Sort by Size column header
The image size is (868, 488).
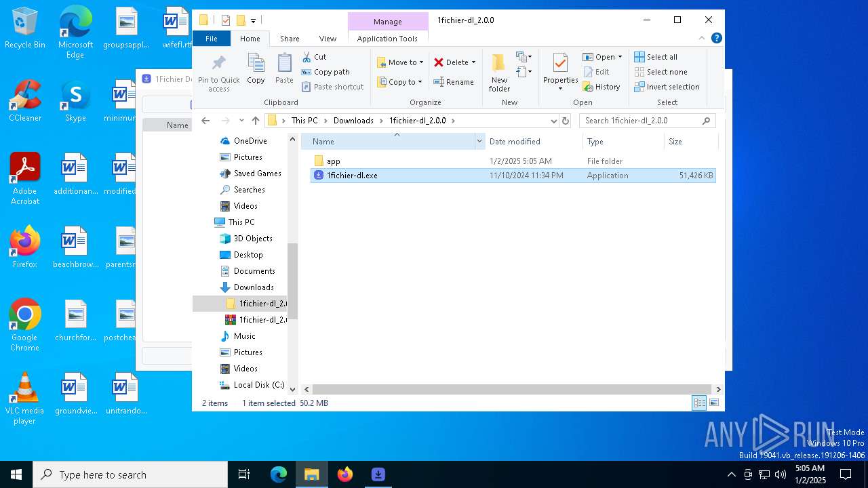(690, 142)
